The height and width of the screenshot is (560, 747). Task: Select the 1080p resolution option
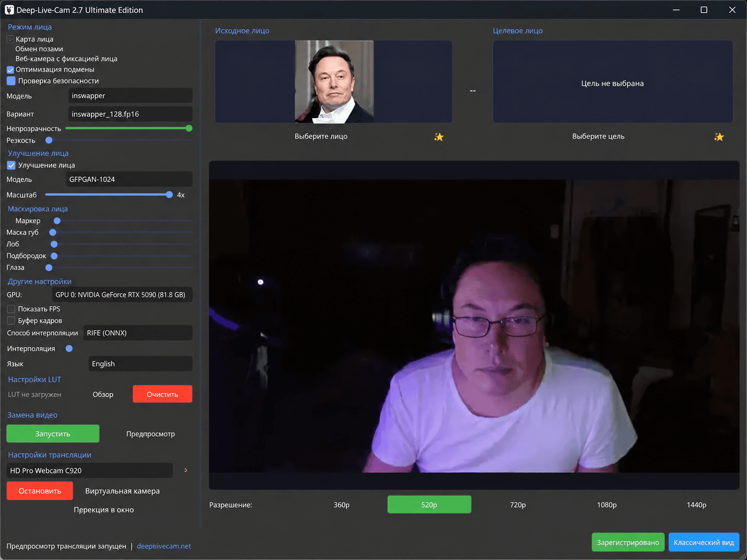(607, 505)
